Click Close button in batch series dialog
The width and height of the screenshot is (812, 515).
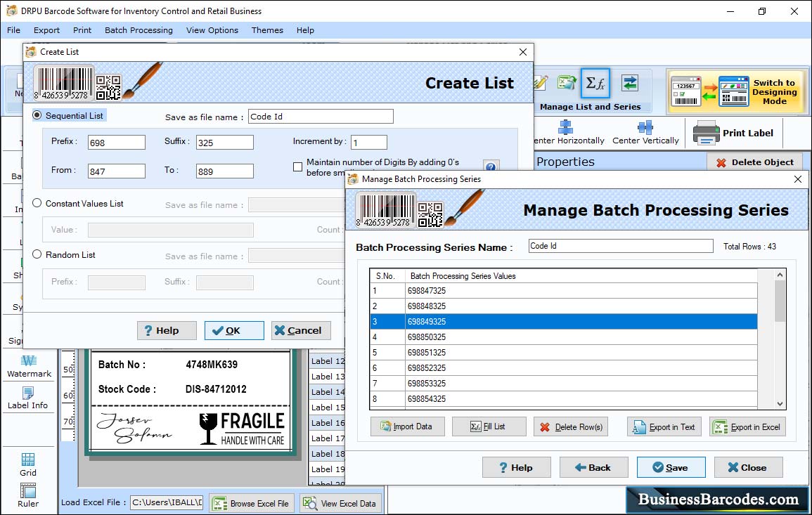pos(748,467)
